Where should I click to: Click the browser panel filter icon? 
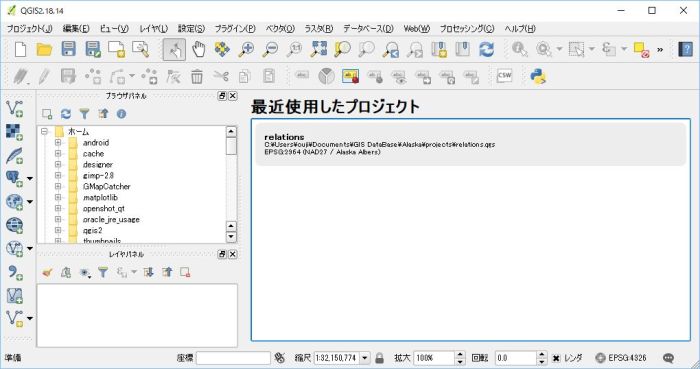pos(84,114)
